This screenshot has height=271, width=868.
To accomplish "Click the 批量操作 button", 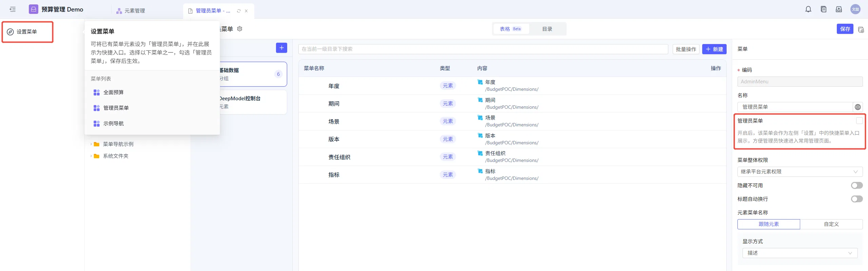I will [686, 49].
